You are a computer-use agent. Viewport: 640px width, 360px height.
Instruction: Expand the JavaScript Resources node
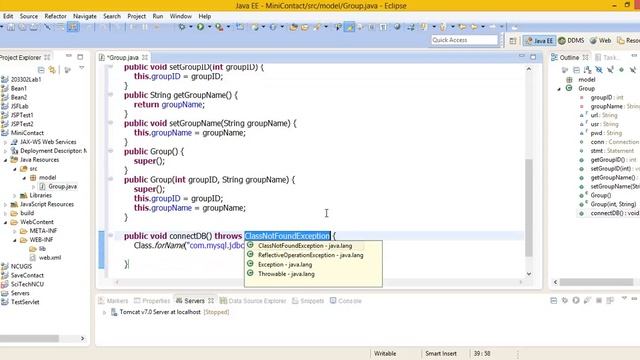click(6, 204)
